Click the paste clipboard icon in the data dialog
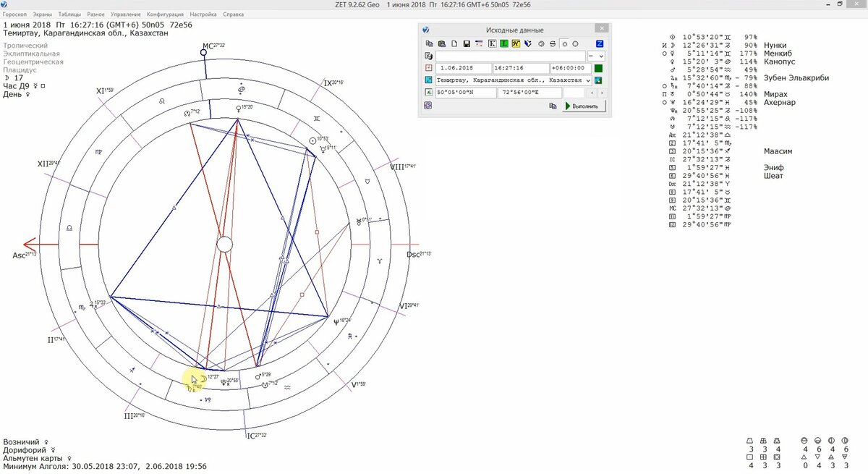Screen dimensions: 868x474 442,43
